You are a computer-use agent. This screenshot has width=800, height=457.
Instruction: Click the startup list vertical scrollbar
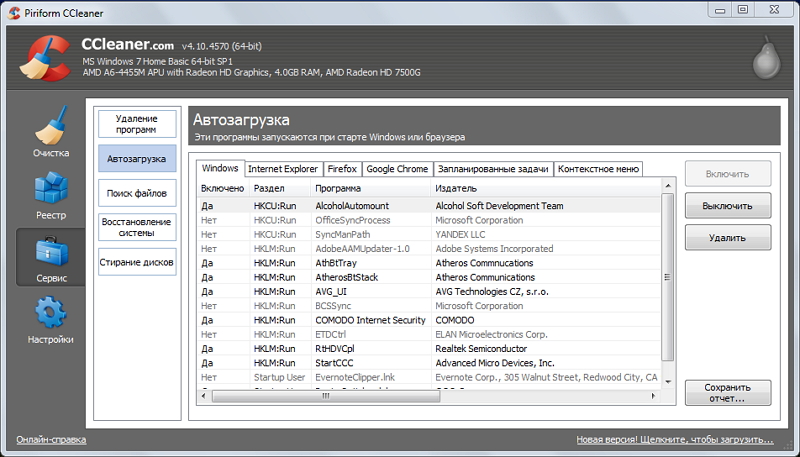pos(668,290)
